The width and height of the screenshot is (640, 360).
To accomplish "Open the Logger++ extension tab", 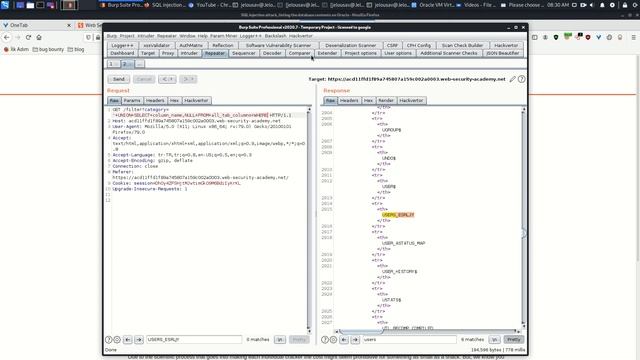I will point(122,46).
